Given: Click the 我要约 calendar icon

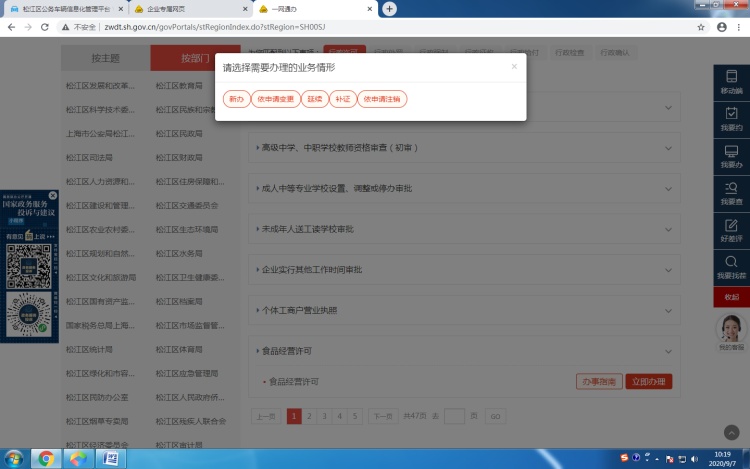Looking at the screenshot, I should click(731, 118).
